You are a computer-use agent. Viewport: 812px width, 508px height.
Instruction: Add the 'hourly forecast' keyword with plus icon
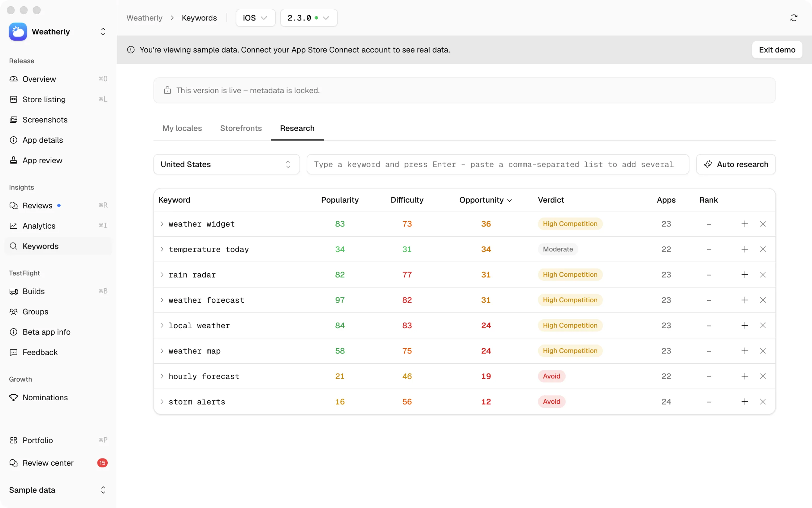pyautogui.click(x=745, y=376)
